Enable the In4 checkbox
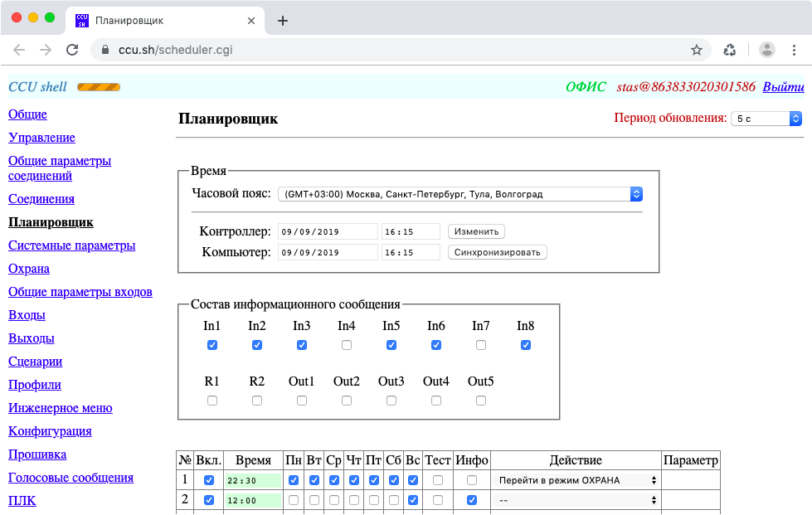This screenshot has width=812, height=515. (x=347, y=345)
